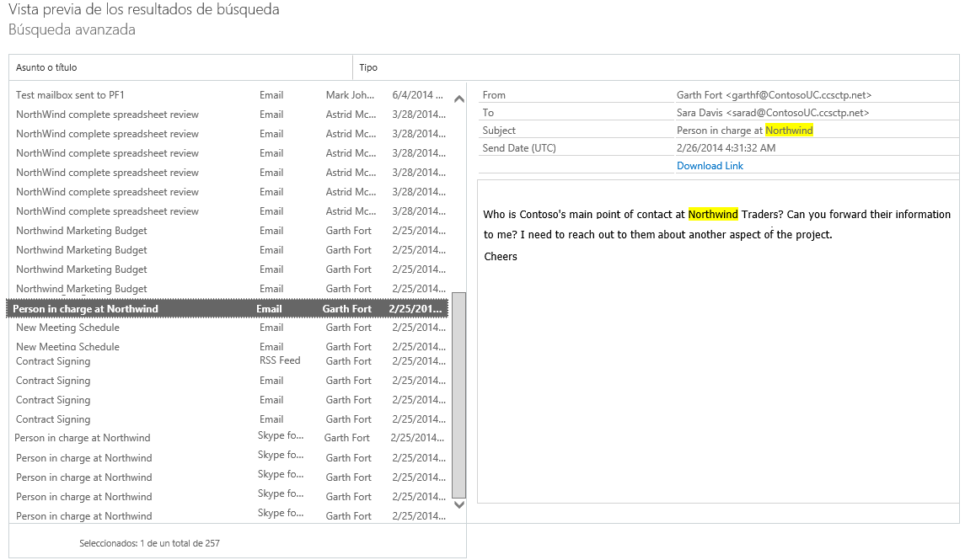Select the first New Meeting Schedule email
The image size is (965, 560).
pos(67,328)
